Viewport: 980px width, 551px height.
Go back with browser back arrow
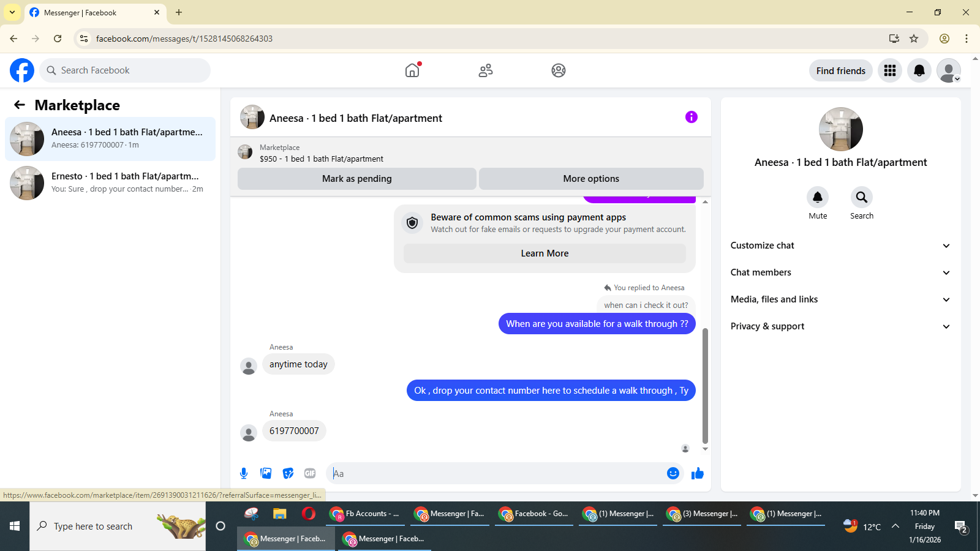(13, 39)
